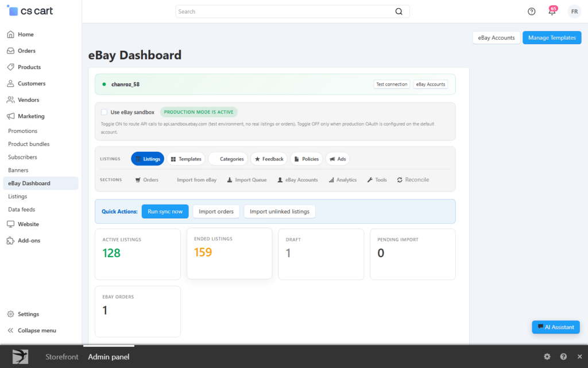Open the Subscribers submenu item
The height and width of the screenshot is (368, 588).
(x=22, y=157)
